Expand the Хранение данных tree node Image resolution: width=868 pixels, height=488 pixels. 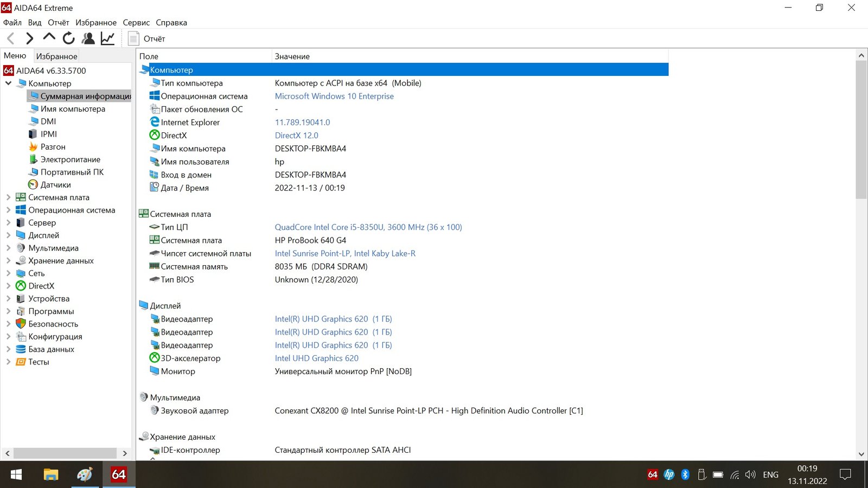click(8, 261)
